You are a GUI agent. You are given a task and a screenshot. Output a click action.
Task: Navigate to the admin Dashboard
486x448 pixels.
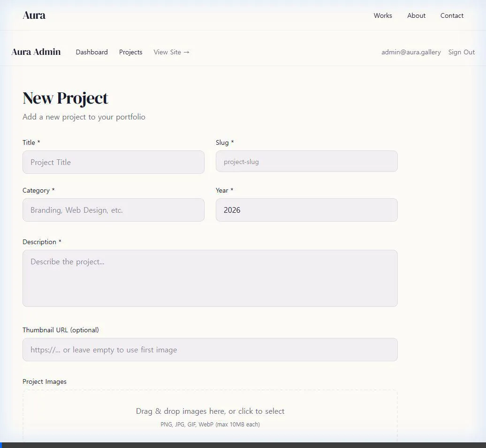[x=91, y=52]
